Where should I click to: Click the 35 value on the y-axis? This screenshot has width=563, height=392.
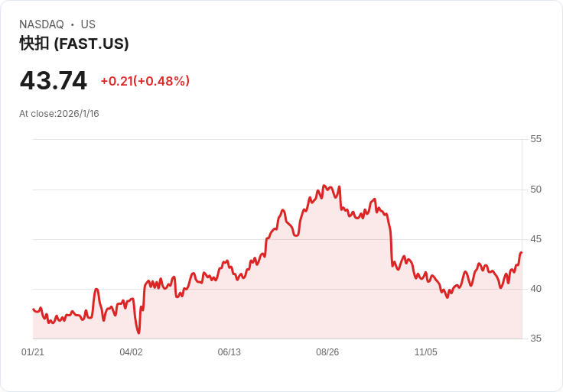pos(535,339)
